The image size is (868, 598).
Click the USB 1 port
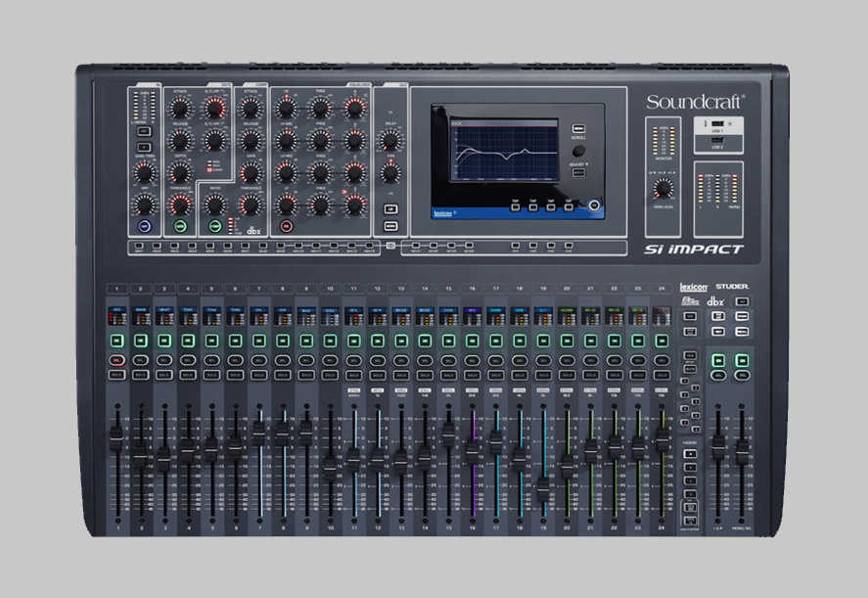click(x=717, y=123)
